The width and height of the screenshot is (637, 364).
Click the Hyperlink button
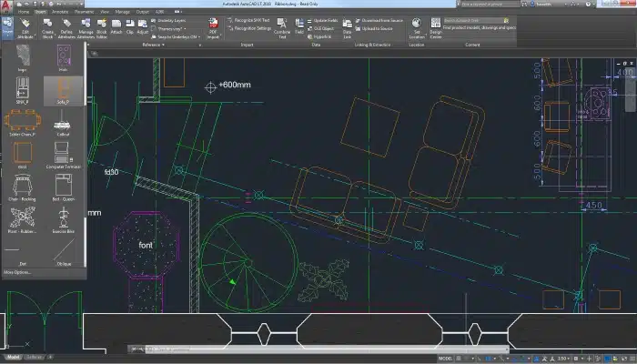(x=319, y=36)
